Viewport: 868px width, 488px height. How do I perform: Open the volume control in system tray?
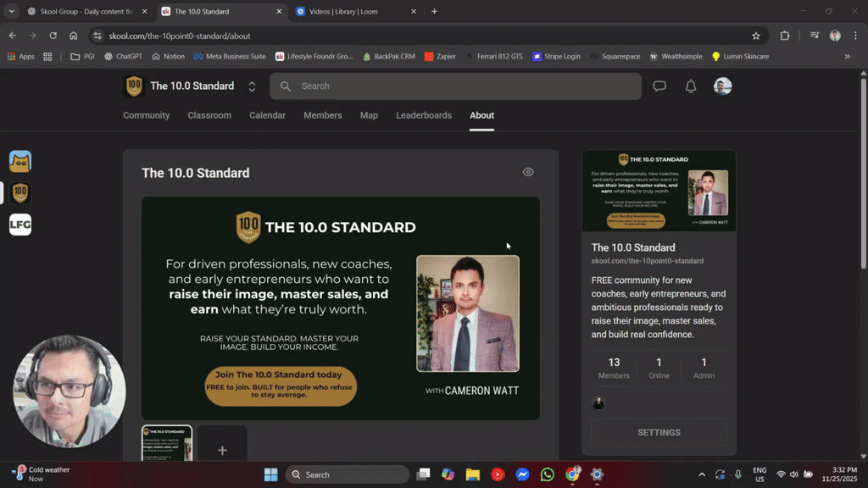click(x=794, y=474)
